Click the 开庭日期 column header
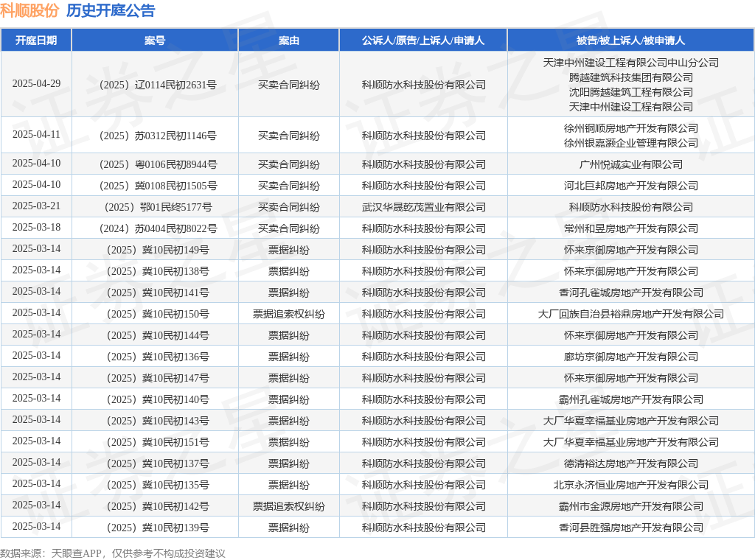 click(36, 41)
